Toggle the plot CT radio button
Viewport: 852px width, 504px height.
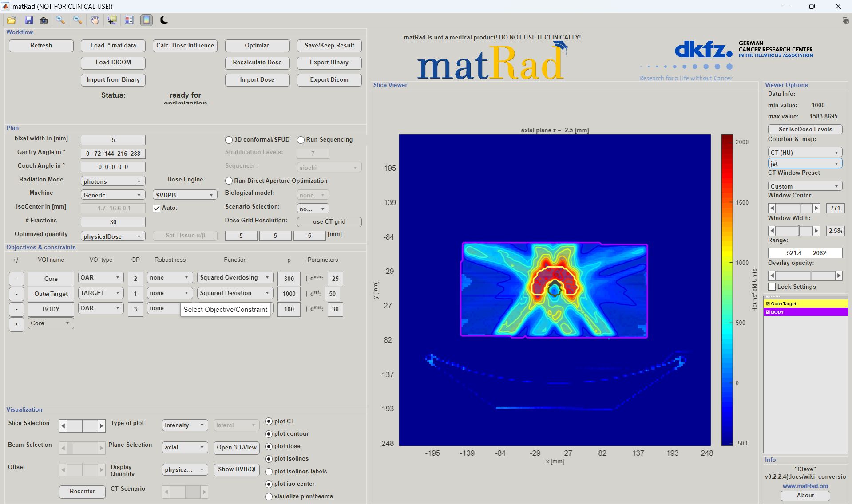269,421
